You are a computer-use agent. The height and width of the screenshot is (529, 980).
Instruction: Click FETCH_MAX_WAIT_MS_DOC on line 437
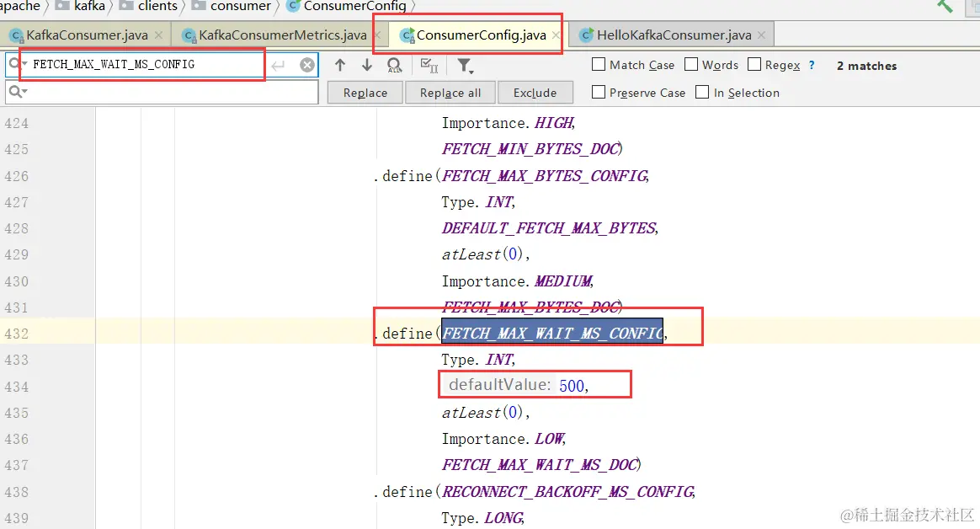(540, 465)
